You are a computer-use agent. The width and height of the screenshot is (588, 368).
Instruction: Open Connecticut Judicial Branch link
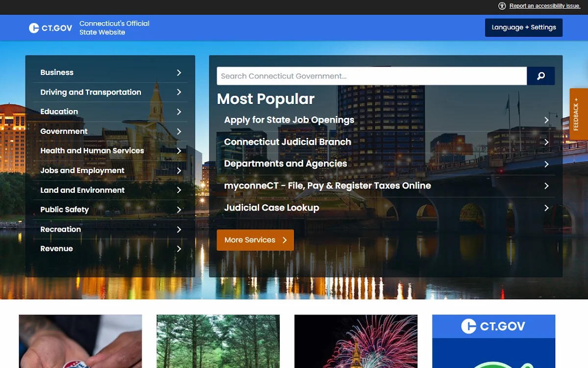(386, 142)
